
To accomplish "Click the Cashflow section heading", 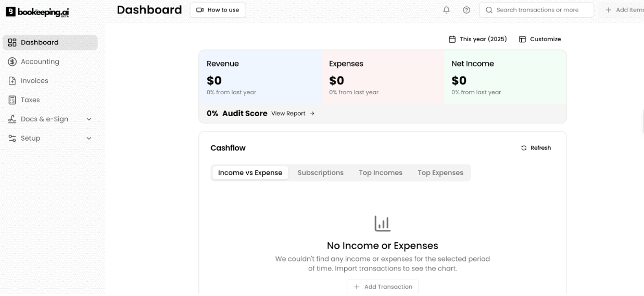I will 228,148.
